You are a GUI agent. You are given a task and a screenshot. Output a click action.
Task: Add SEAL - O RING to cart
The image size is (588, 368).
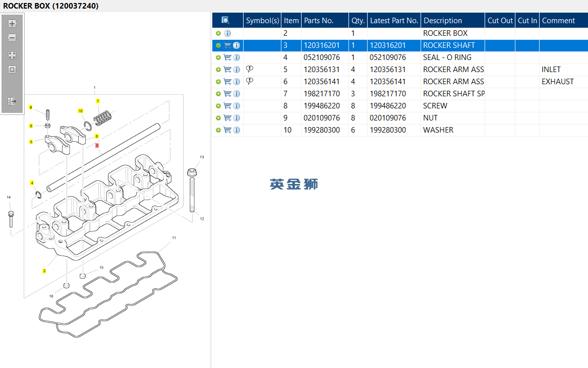tap(227, 57)
